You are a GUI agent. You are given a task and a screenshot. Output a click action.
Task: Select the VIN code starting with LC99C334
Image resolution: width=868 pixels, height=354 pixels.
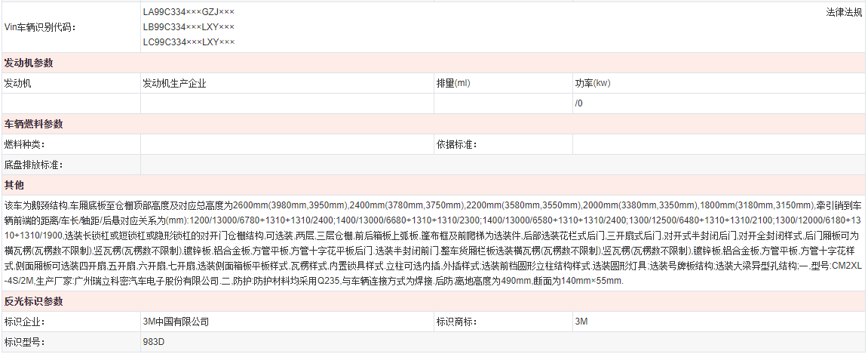[x=189, y=42]
